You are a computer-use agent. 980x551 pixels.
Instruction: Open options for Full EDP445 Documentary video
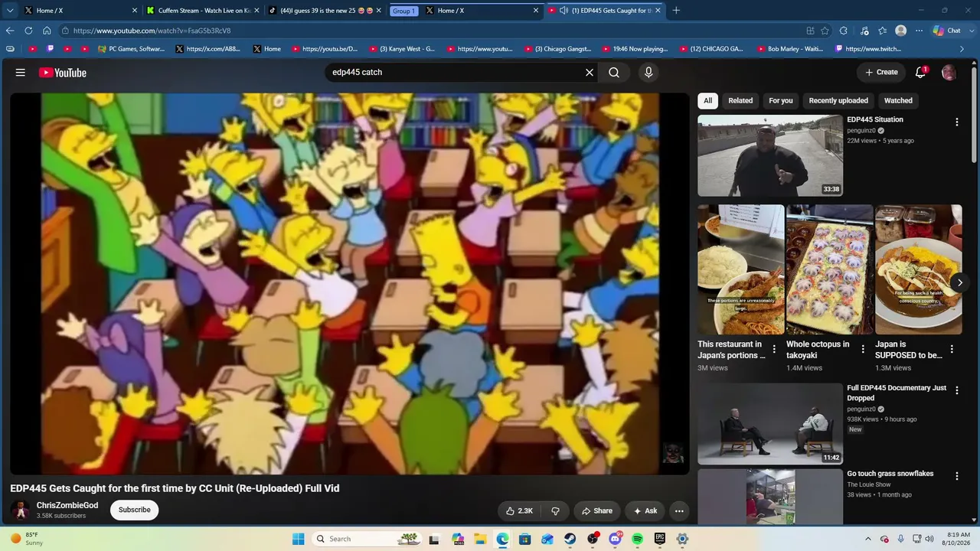click(956, 391)
